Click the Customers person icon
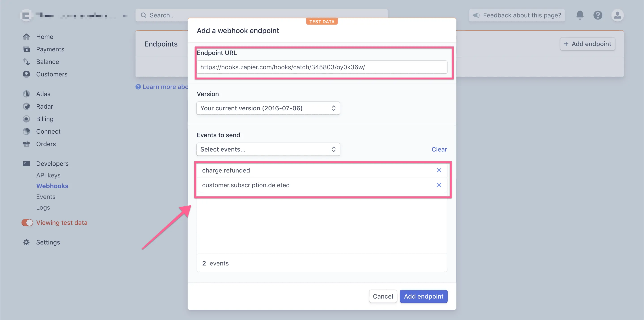 click(x=26, y=74)
